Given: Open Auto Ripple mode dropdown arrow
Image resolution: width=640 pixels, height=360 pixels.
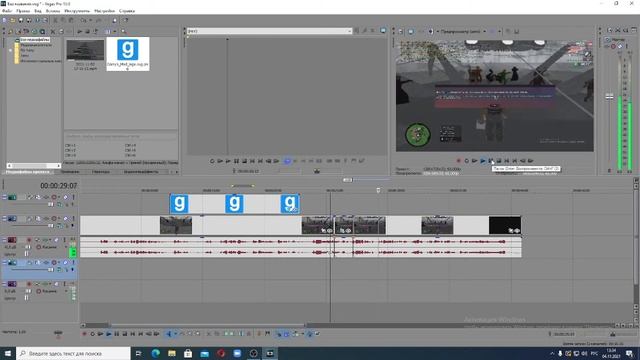Looking at the screenshot, I should (x=302, y=334).
